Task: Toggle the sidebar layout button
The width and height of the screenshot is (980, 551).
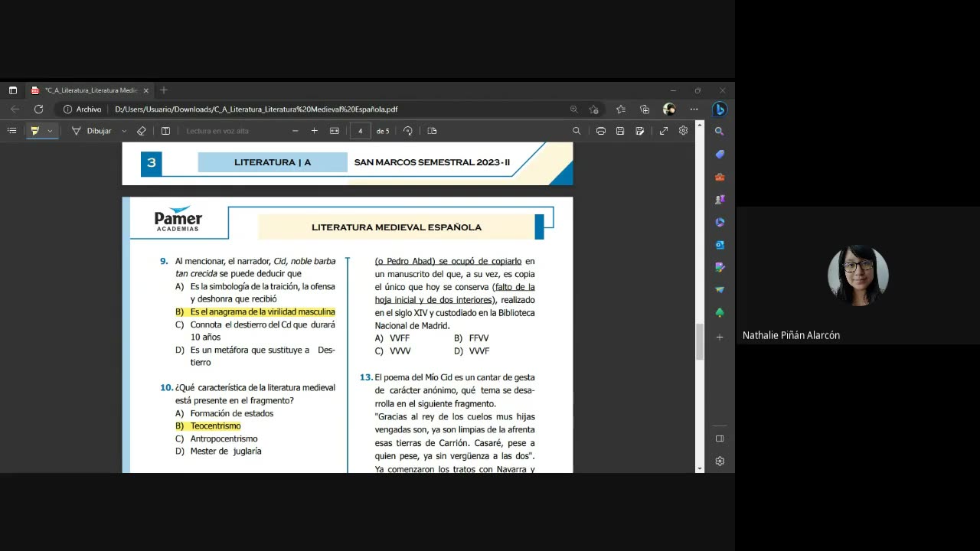Action: tap(719, 439)
